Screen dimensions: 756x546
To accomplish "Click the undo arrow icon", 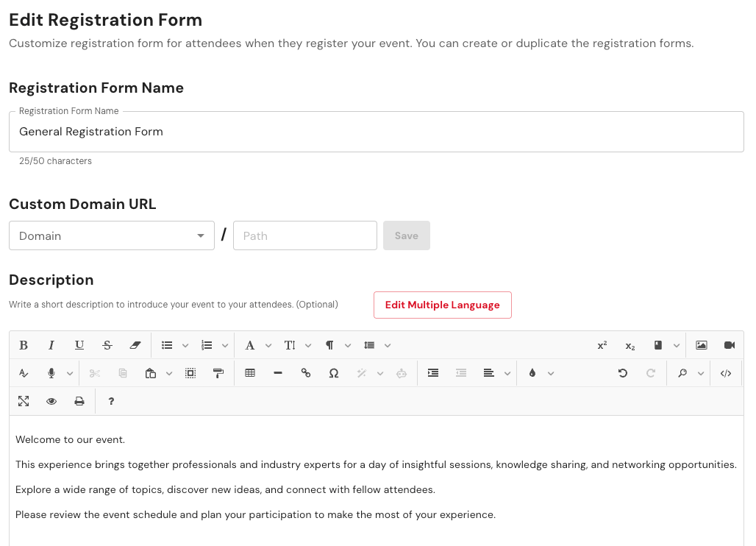I will (623, 373).
